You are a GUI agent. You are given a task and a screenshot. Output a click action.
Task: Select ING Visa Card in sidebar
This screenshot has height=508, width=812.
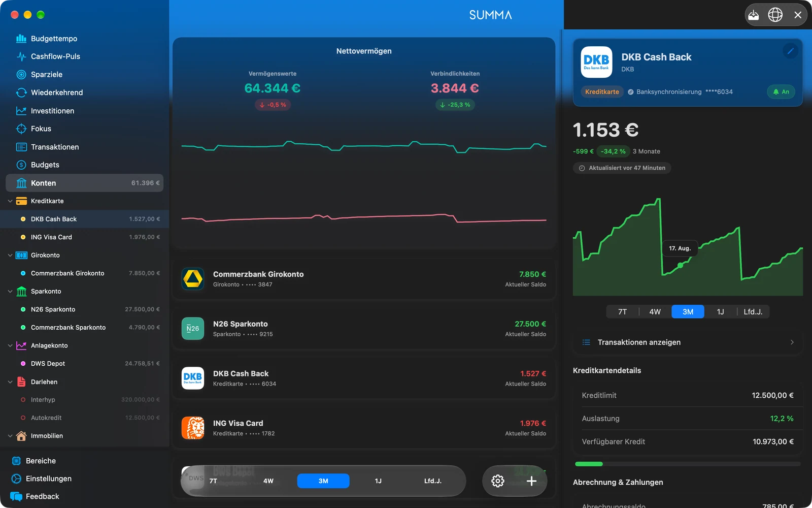84,237
